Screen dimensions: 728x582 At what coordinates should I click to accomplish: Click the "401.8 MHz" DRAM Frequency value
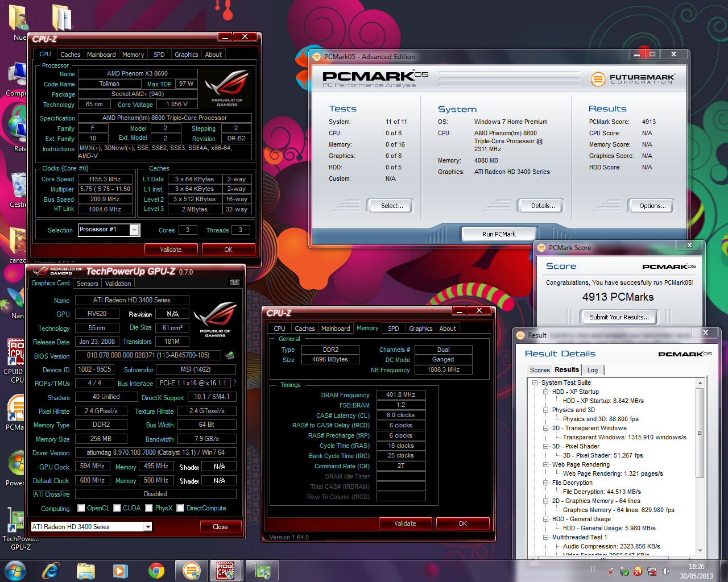click(401, 394)
